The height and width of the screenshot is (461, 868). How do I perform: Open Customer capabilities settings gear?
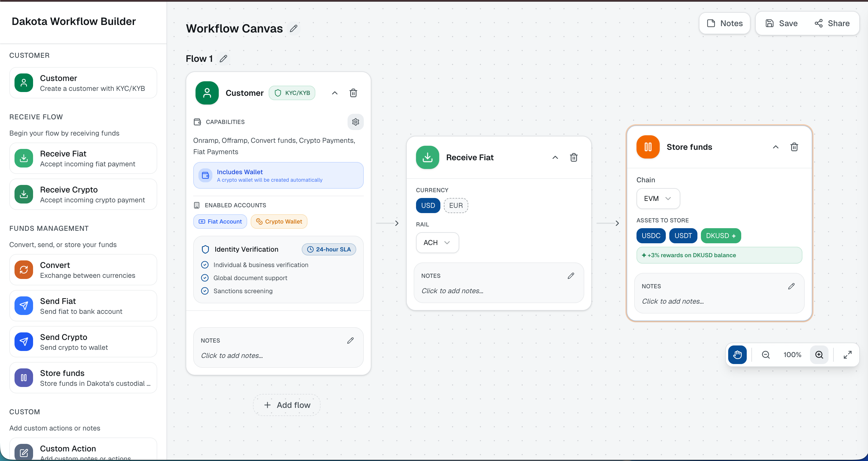tap(355, 122)
